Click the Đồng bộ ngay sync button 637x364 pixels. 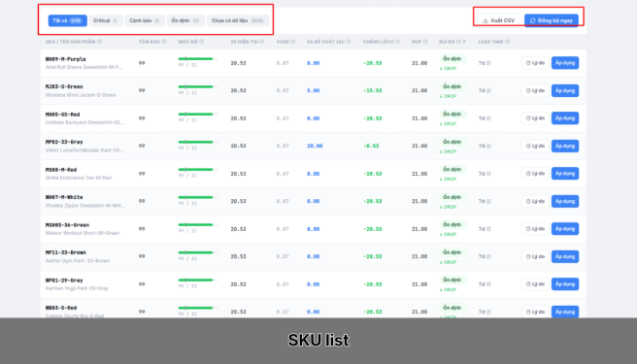552,20
